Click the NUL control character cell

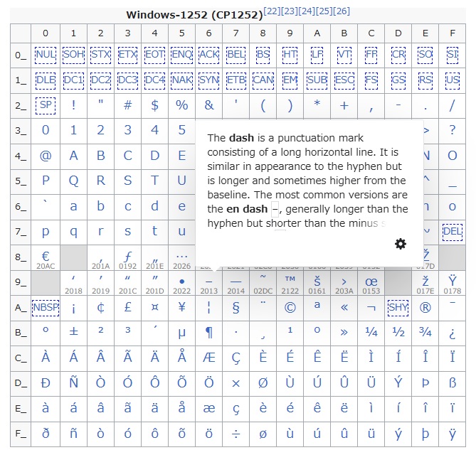tap(46, 55)
